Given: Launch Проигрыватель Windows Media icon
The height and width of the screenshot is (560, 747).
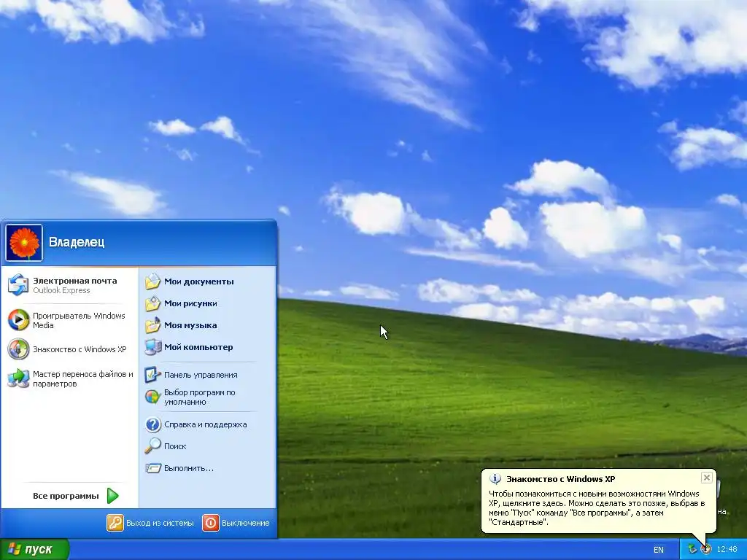Looking at the screenshot, I should [x=18, y=320].
